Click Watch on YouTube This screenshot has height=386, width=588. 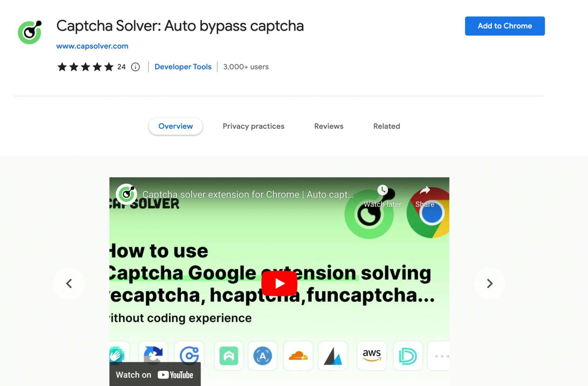(x=155, y=375)
